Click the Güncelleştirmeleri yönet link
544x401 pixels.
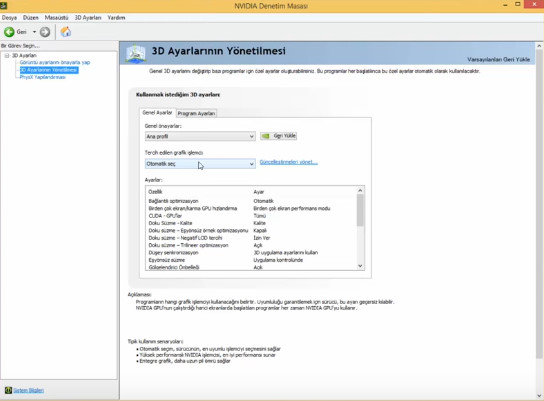(x=289, y=162)
